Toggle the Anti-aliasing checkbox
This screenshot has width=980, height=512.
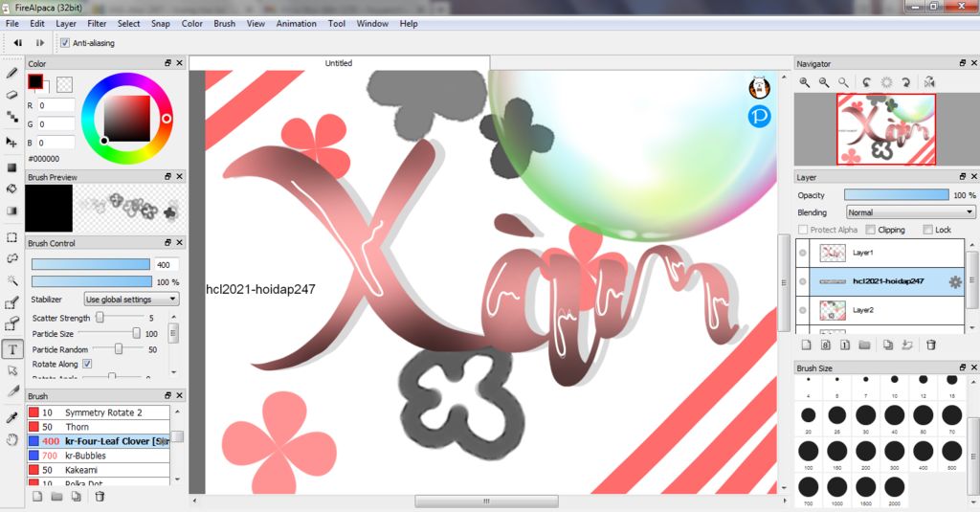click(65, 43)
